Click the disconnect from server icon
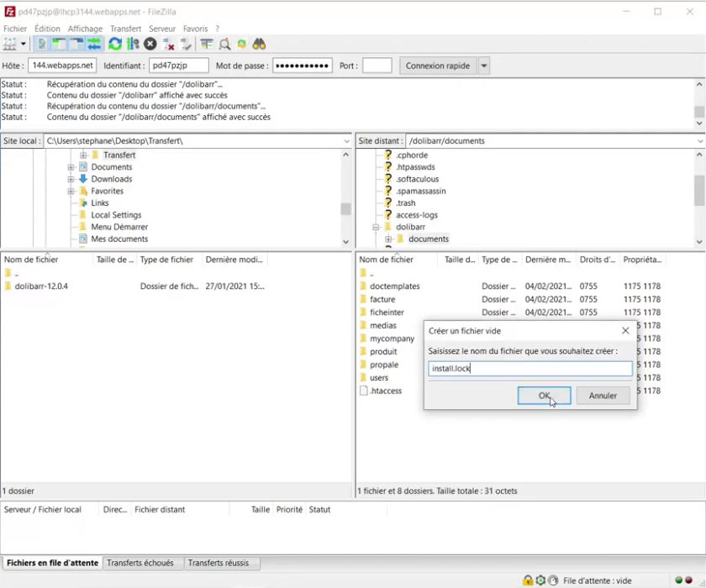The height and width of the screenshot is (588, 706). [x=168, y=45]
